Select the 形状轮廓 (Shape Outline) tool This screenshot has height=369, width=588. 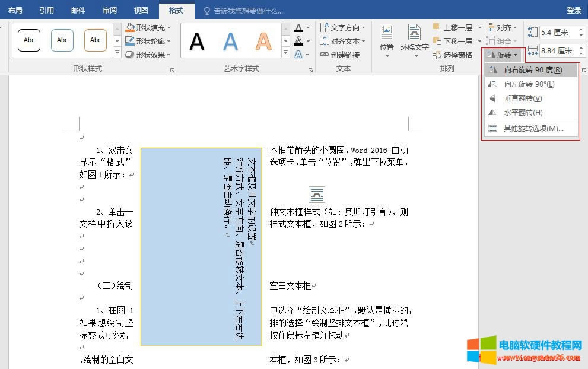pyautogui.click(x=147, y=40)
